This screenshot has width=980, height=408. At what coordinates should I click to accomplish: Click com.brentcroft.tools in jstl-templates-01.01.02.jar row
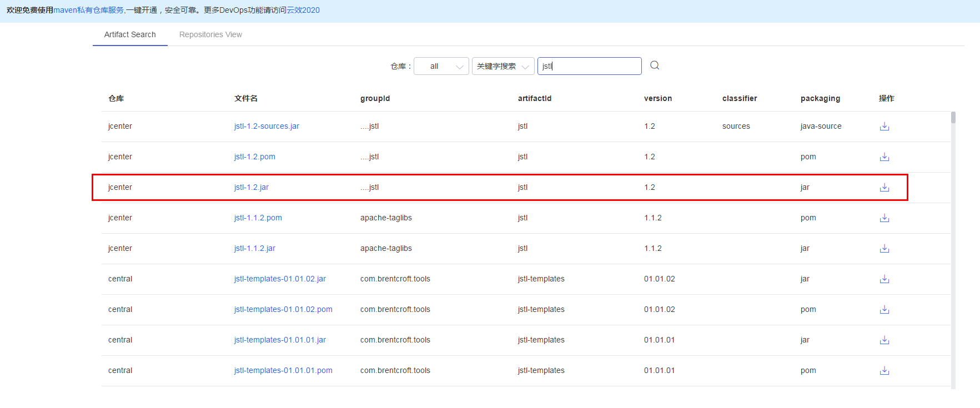coord(395,279)
